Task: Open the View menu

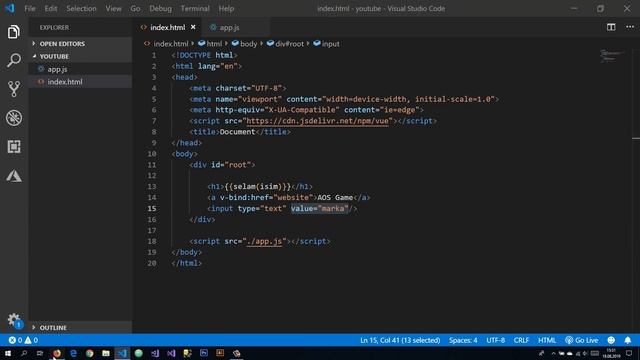Action: tap(113, 8)
